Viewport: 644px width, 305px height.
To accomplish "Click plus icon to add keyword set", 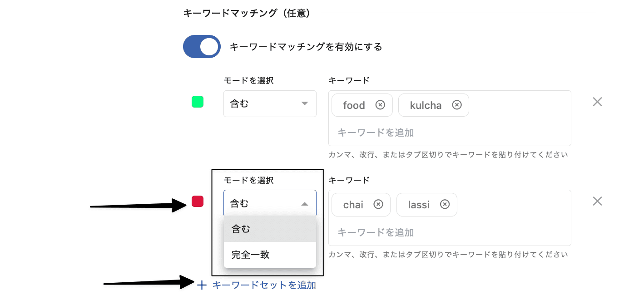I will tap(202, 285).
